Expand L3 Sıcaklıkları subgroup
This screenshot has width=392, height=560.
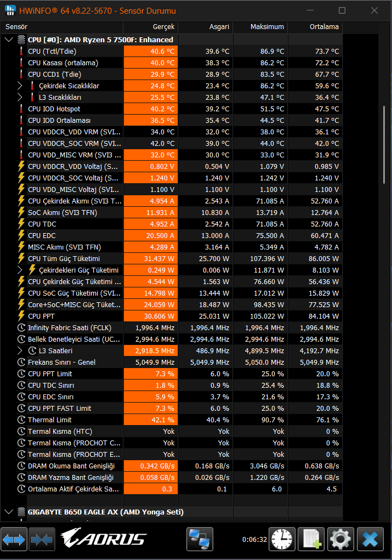pos(20,97)
